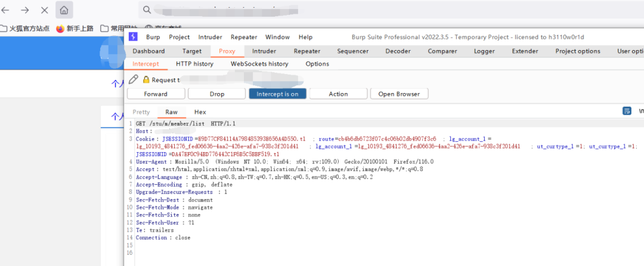Click the Firefox back arrow

[5, 10]
